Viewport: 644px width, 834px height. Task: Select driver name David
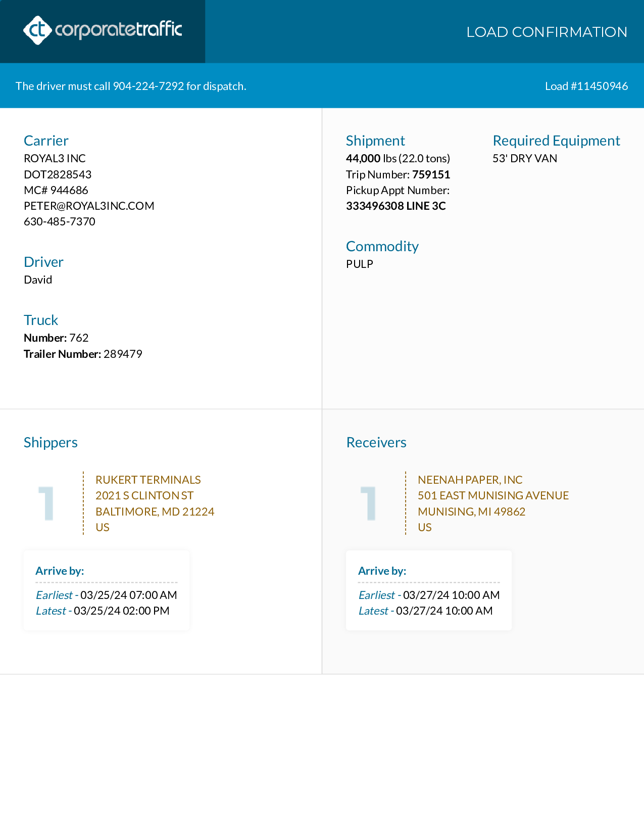38,280
